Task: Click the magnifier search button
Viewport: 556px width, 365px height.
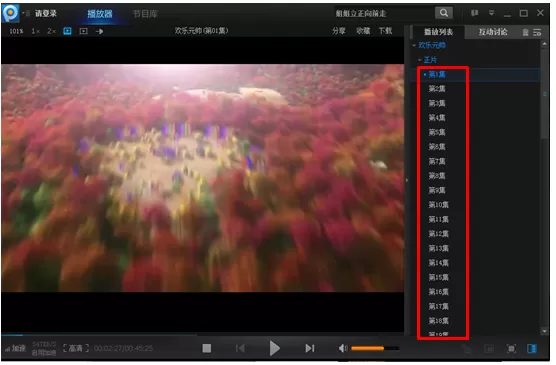Action: coord(444,13)
